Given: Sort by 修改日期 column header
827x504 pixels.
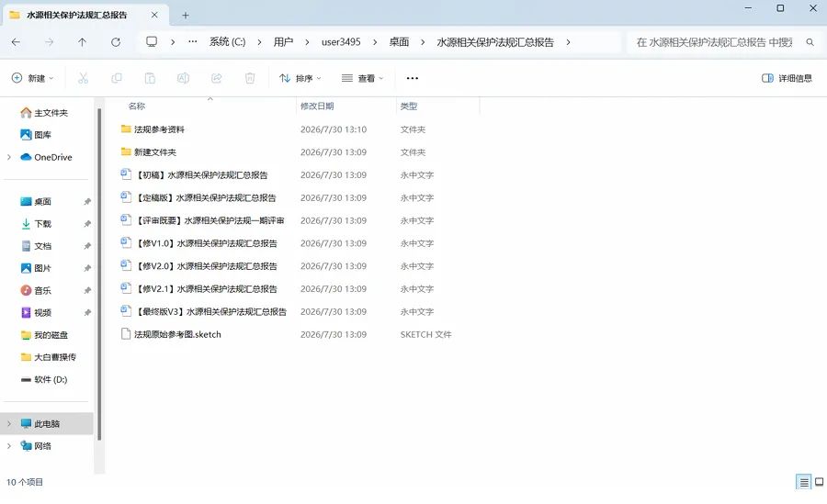Looking at the screenshot, I should click(317, 106).
